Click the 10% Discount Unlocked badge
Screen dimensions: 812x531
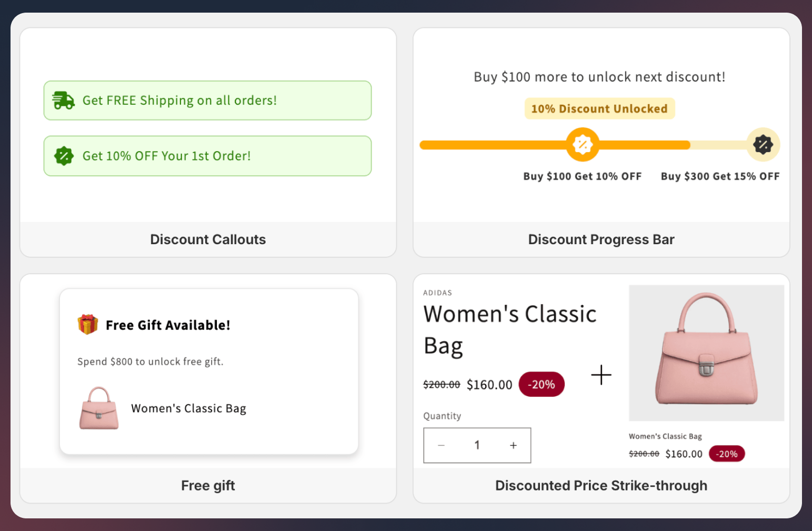click(x=599, y=109)
